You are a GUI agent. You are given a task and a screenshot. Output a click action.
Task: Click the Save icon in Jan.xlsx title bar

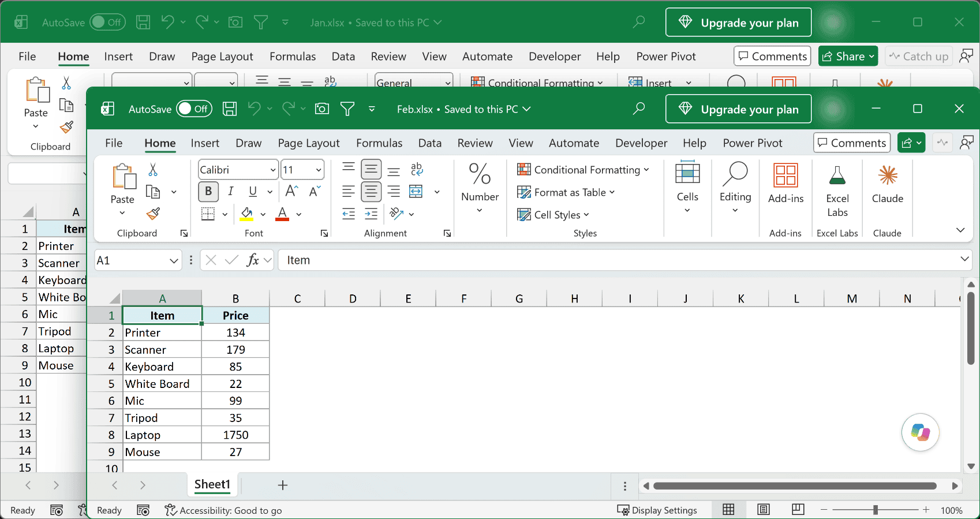(x=143, y=23)
